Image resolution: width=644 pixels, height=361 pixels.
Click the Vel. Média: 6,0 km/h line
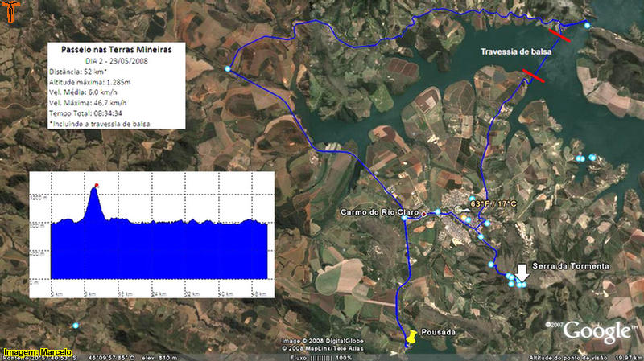tap(83, 92)
